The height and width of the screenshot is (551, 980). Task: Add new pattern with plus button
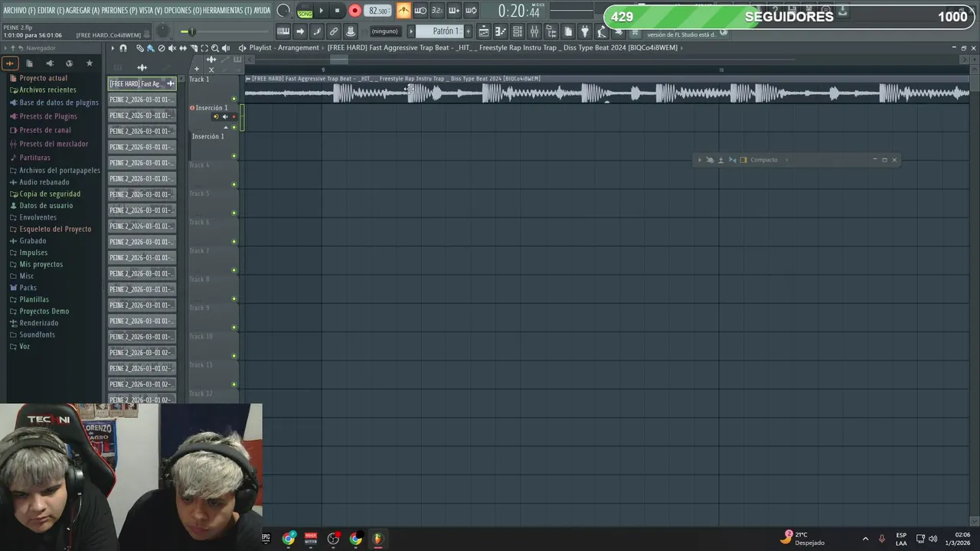click(469, 31)
